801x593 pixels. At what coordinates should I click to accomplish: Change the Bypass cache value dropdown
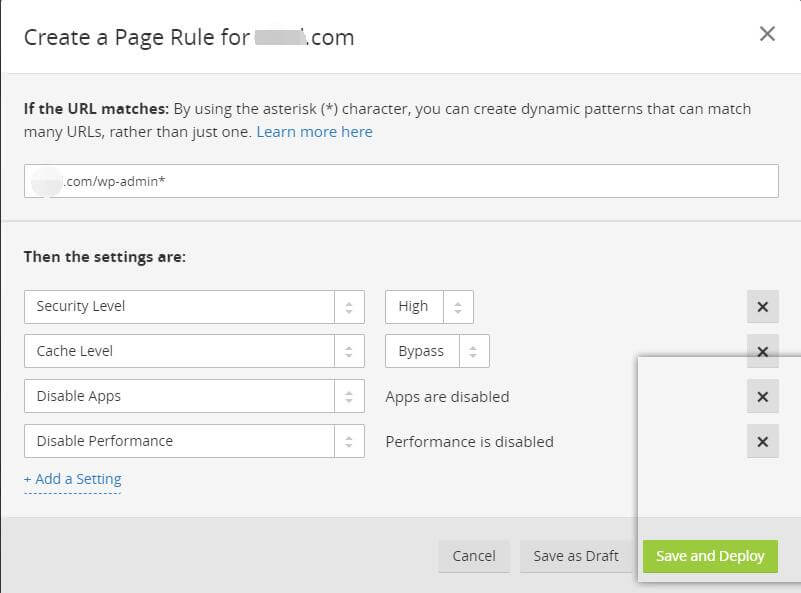422,351
